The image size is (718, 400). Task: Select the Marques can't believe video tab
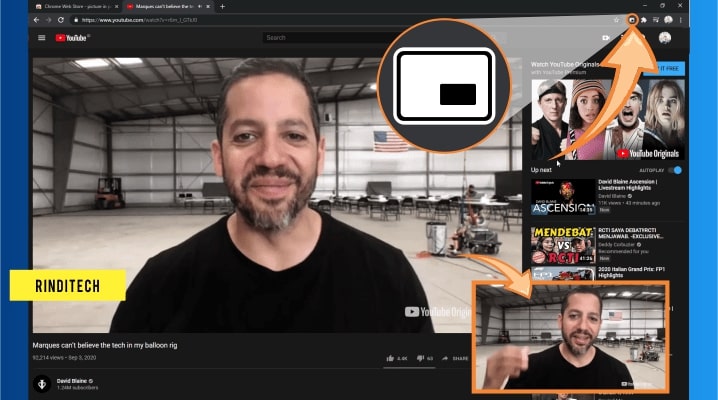168,6
